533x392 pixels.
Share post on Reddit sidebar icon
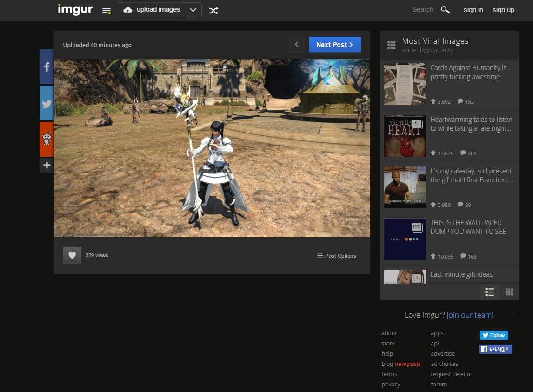coord(47,139)
